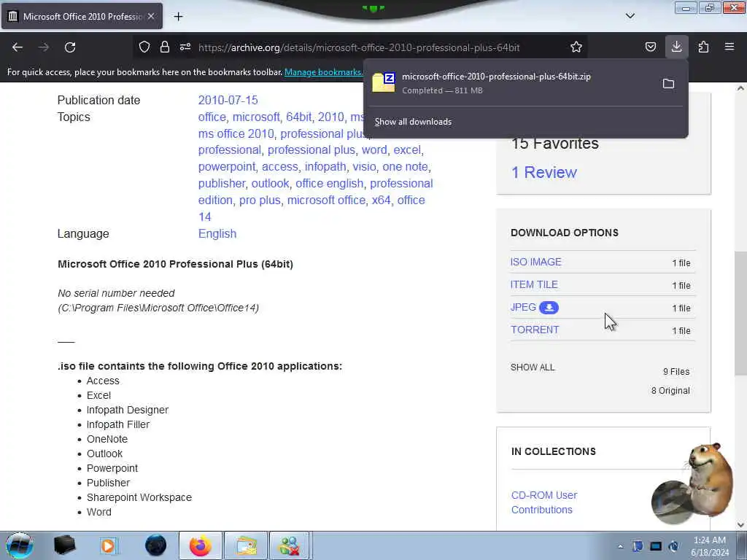This screenshot has height=560, width=747.
Task: Open the file explorer taskbar item
Action: coord(246,545)
